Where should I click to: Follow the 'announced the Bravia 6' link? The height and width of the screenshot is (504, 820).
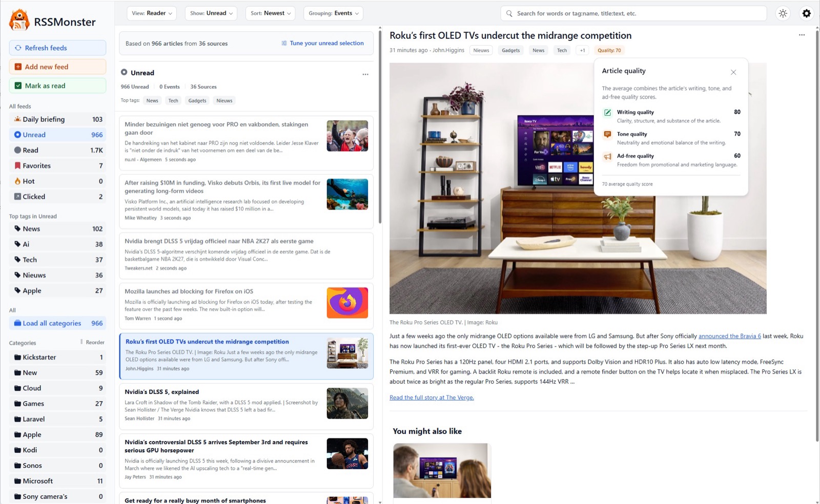coord(729,336)
